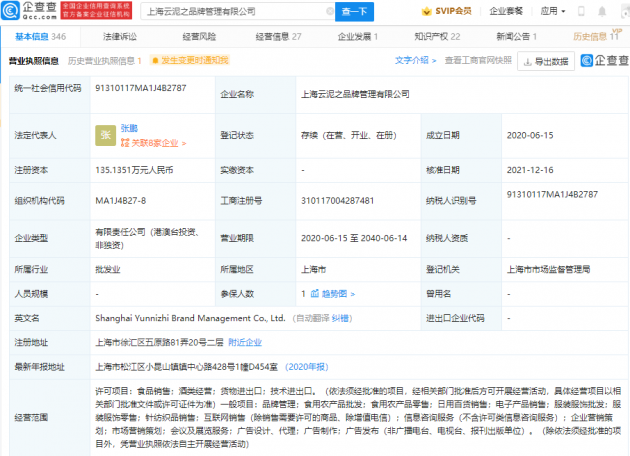
Task: Select credit code 91310117MA1J4B2787 in first row
Action: [141, 88]
